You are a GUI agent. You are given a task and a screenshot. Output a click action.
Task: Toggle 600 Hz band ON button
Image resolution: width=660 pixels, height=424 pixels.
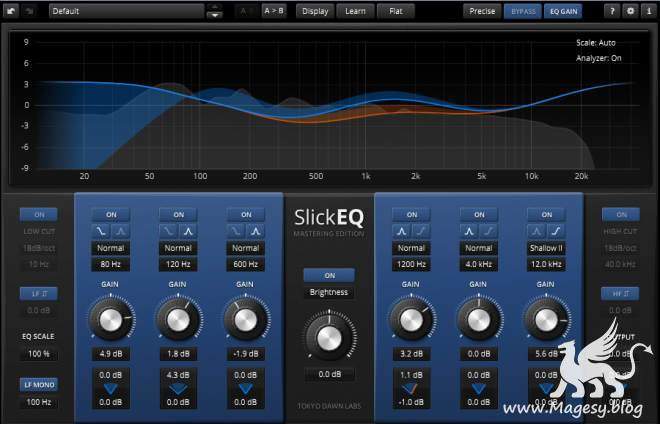[x=246, y=214]
